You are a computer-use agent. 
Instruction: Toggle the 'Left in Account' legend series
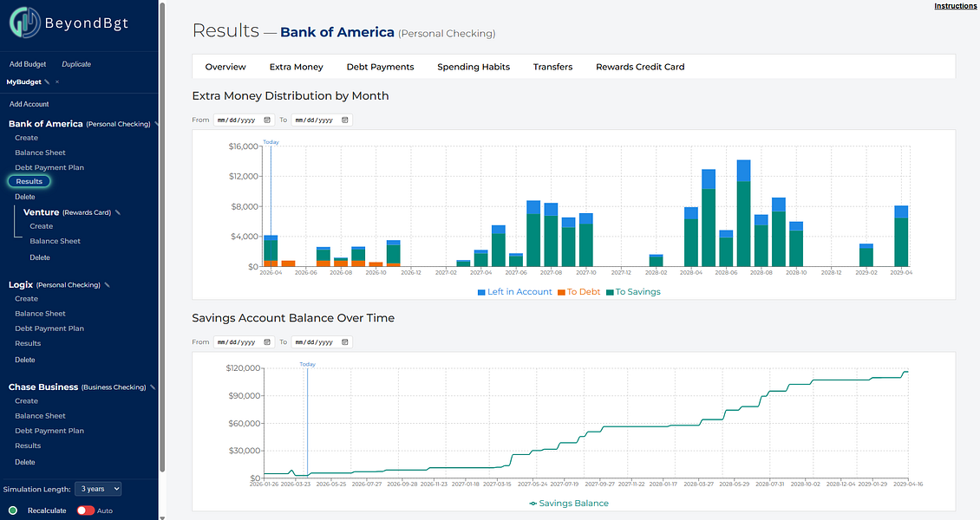tap(515, 292)
